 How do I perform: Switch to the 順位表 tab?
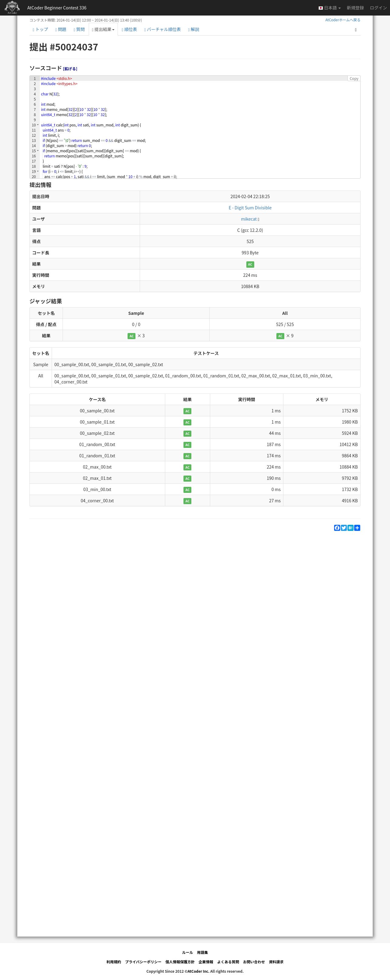pyautogui.click(x=129, y=29)
